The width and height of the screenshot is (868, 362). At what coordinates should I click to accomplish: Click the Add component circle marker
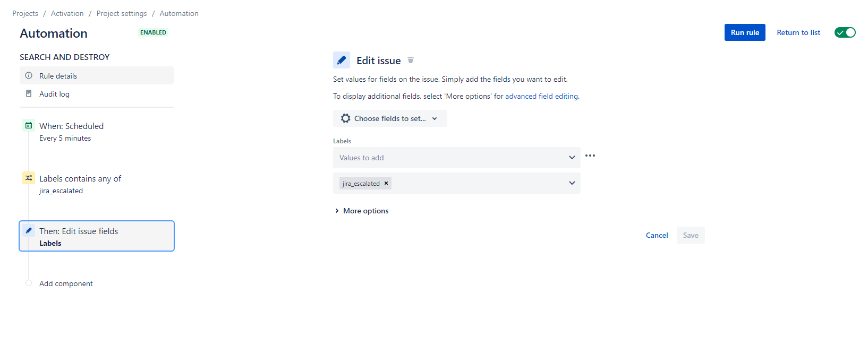pos(29,283)
